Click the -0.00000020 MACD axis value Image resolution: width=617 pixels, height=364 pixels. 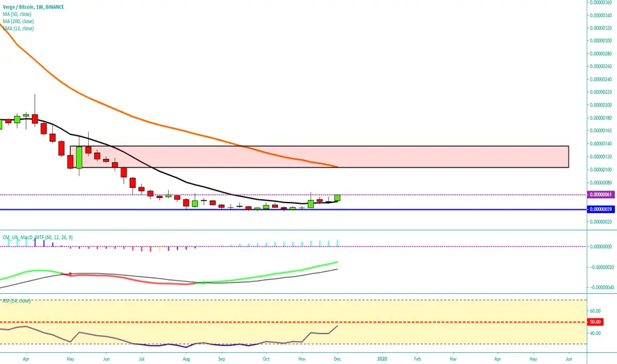[600, 267]
